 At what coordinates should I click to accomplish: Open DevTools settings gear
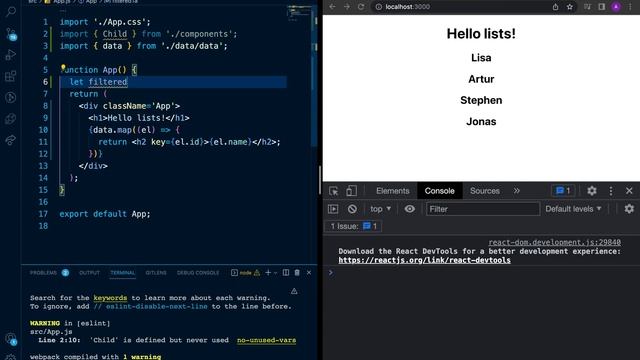coord(592,191)
